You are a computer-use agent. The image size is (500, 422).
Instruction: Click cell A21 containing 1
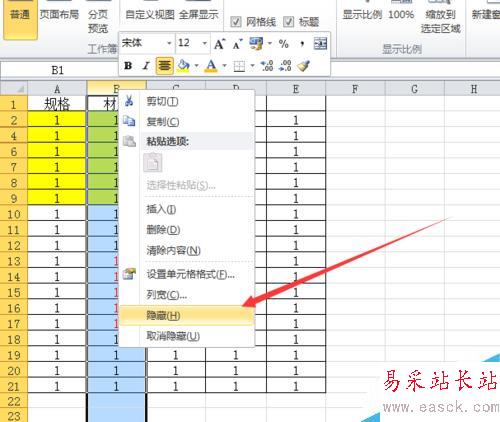[57, 386]
